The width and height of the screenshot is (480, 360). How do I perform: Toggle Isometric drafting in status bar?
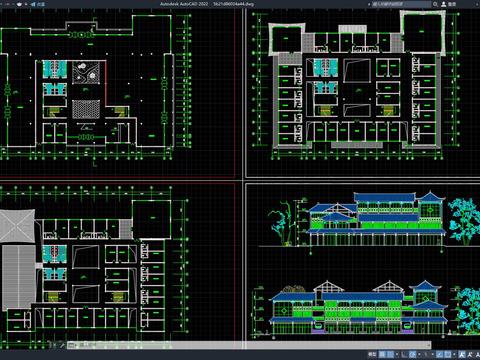point(426,354)
